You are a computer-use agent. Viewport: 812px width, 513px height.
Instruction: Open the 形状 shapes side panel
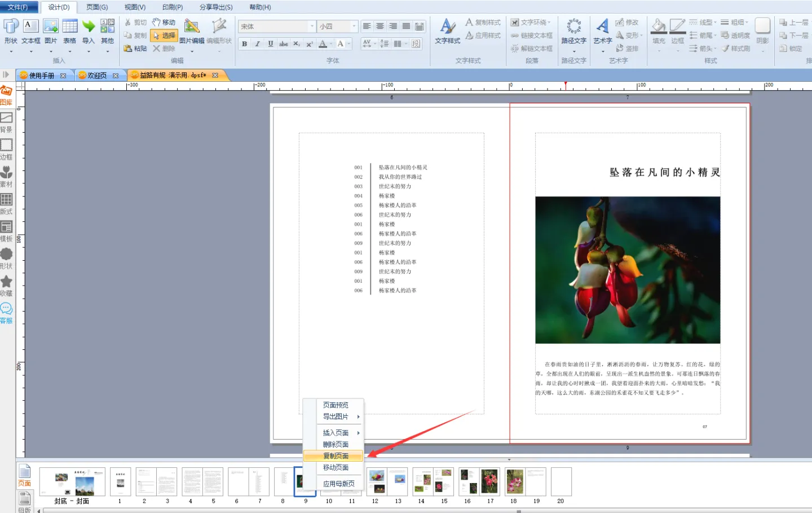coord(6,258)
